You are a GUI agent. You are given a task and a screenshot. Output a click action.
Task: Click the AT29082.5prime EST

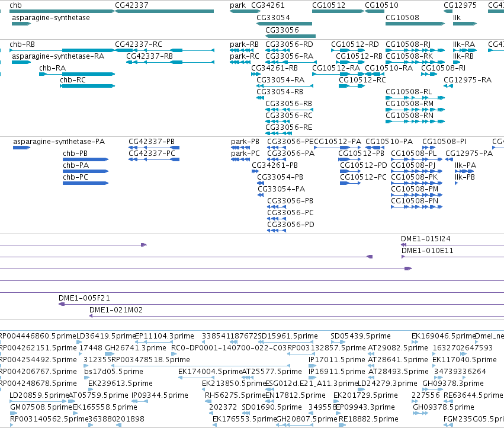point(371,354)
